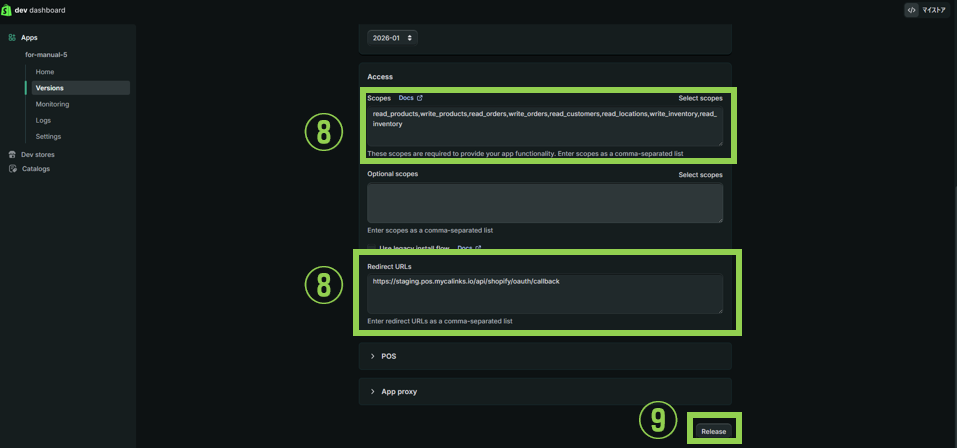Screen dimensions: 957x448
Task: Open the Scopes Docs external link
Action: pos(410,98)
